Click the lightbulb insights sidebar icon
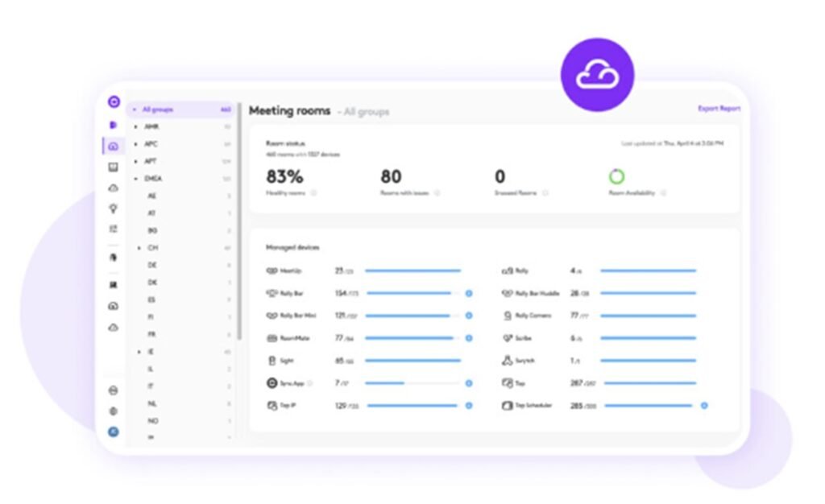Viewport: 825px width, 504px height. [113, 209]
